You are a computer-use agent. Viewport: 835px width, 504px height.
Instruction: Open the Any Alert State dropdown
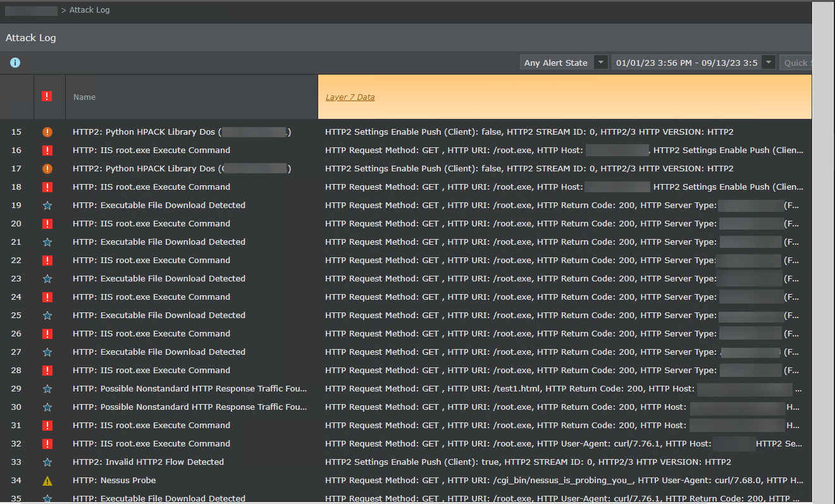point(564,63)
